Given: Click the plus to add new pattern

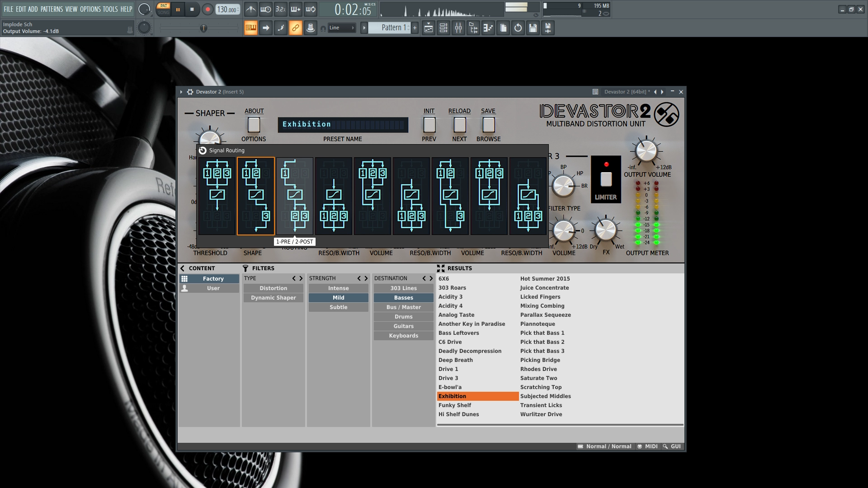Looking at the screenshot, I should [415, 28].
